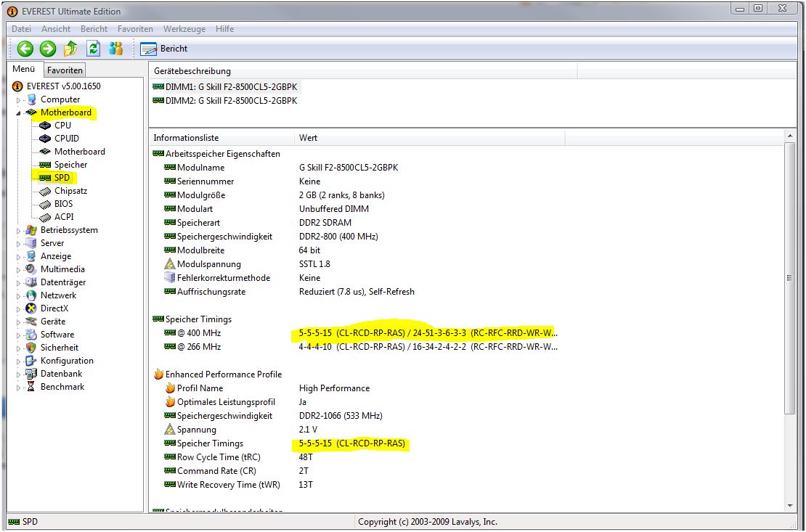Click the Gerätebeschreibung column header
Viewport: 806px width, 532px height.
(363, 71)
